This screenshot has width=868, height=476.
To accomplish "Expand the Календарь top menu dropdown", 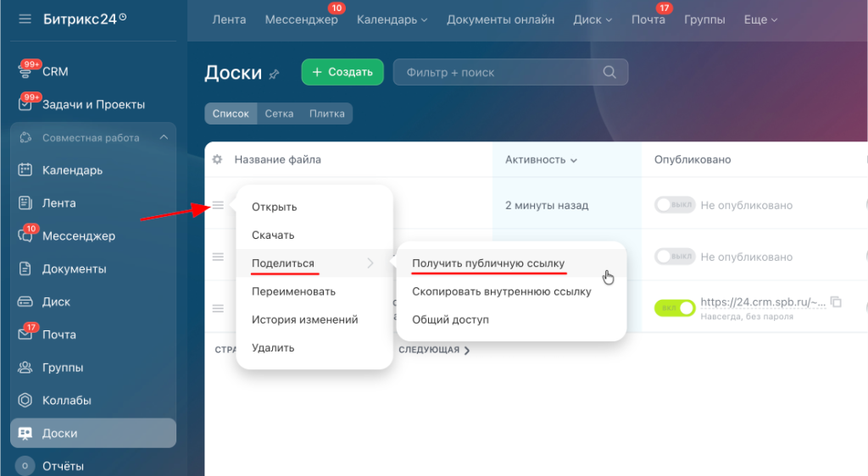I will 424,19.
